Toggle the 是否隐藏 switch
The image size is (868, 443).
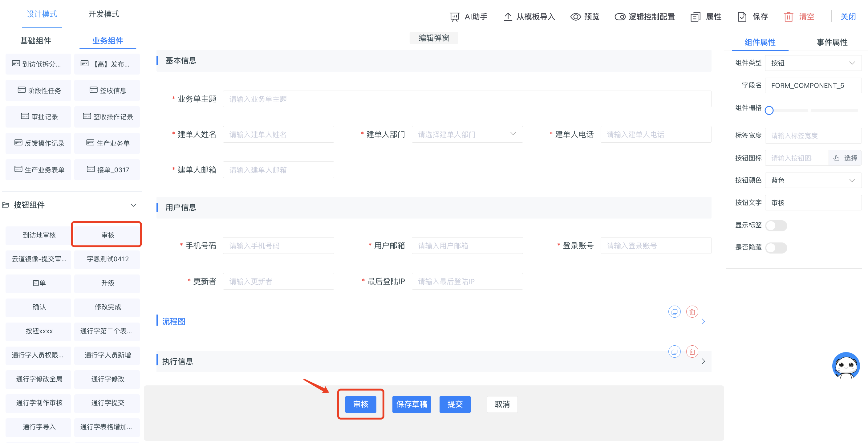coord(776,248)
